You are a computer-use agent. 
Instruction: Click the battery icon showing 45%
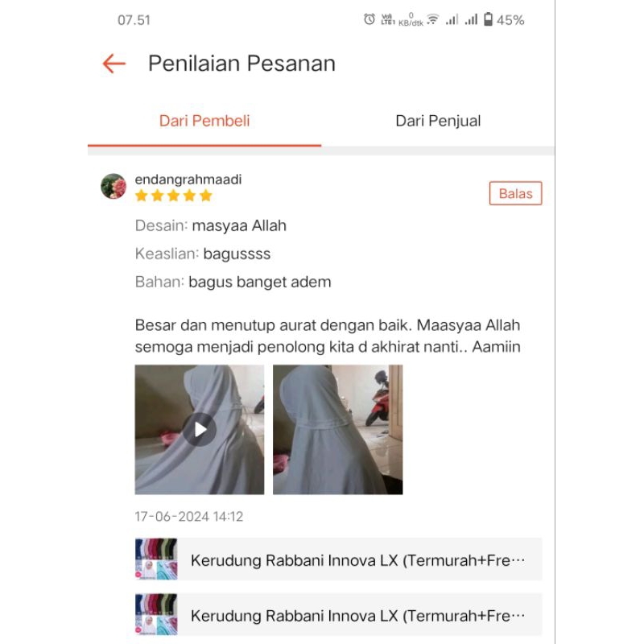click(488, 19)
